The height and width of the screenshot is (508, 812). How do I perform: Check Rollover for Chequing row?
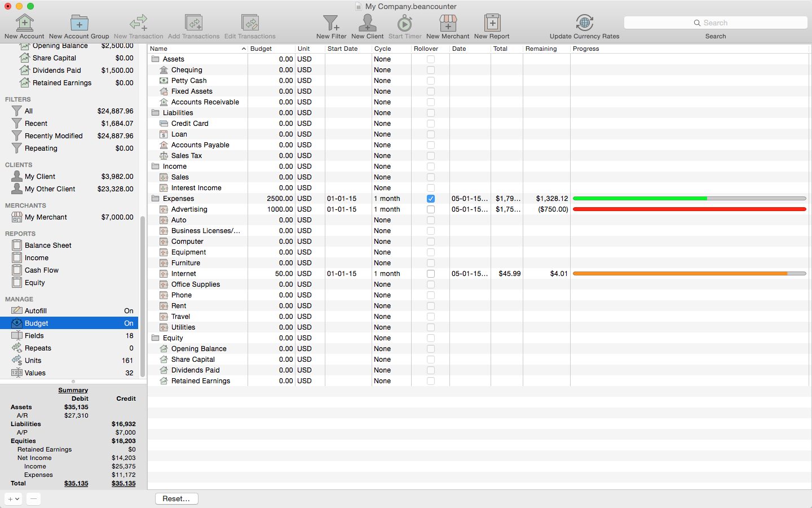click(x=431, y=70)
